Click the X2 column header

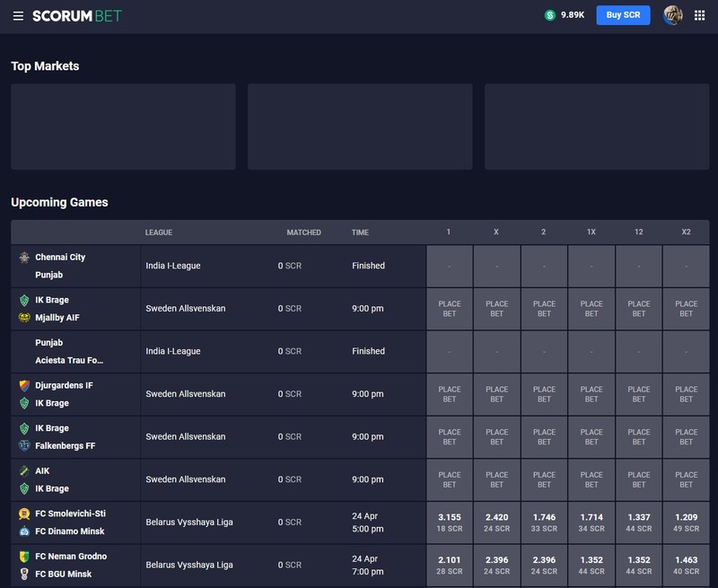[686, 233]
